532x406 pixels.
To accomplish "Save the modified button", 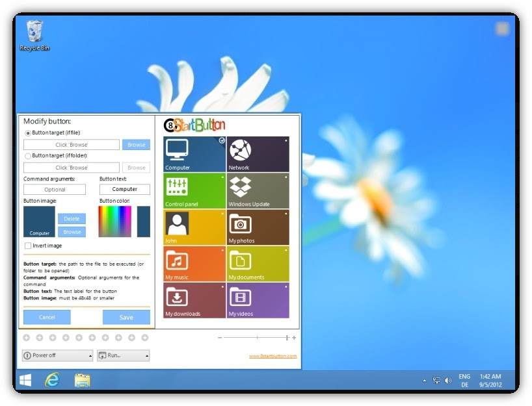I will pyautogui.click(x=126, y=317).
